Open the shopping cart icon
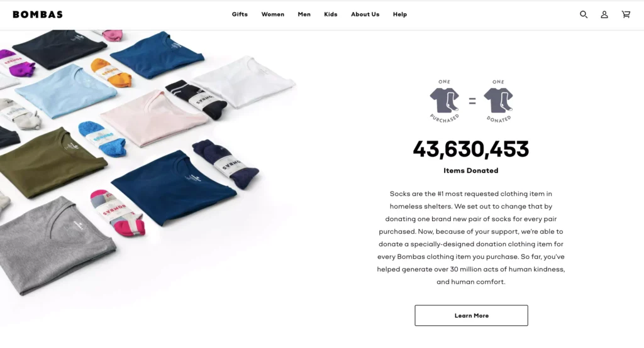 click(x=626, y=14)
